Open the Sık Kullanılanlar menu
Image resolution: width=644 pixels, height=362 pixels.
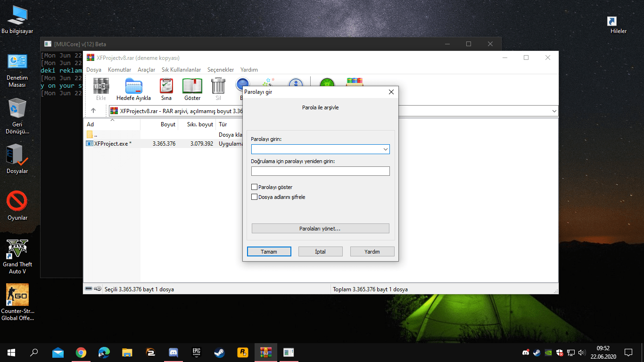tap(181, 70)
